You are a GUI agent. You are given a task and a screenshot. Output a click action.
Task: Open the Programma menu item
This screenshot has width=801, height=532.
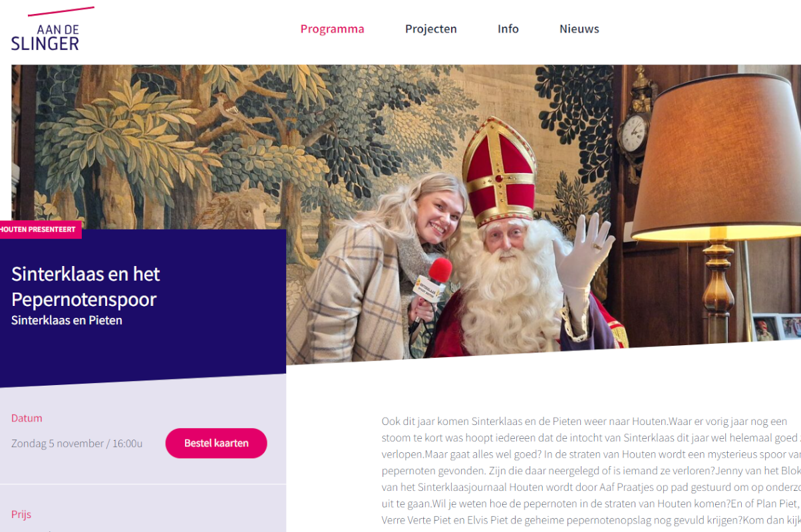click(332, 29)
